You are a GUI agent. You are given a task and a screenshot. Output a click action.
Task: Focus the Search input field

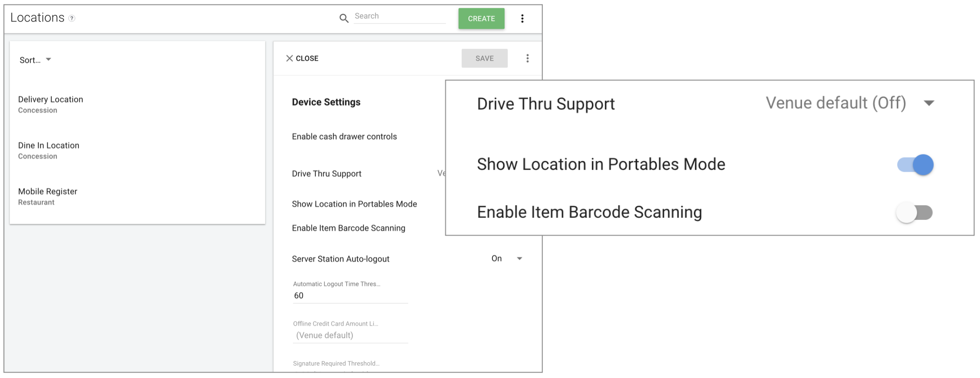(400, 16)
